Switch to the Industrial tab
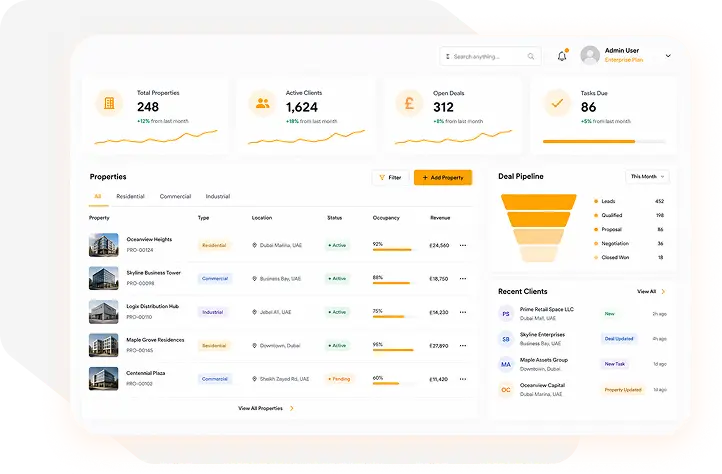This screenshot has width=722, height=474. click(218, 196)
